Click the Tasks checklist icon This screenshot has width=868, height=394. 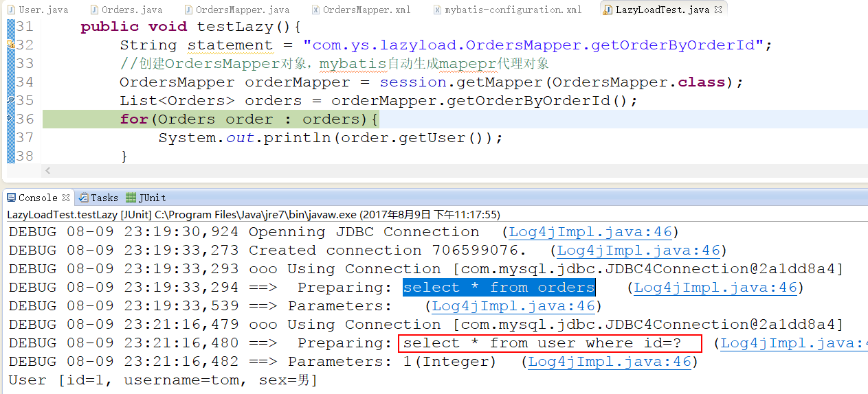pos(84,198)
